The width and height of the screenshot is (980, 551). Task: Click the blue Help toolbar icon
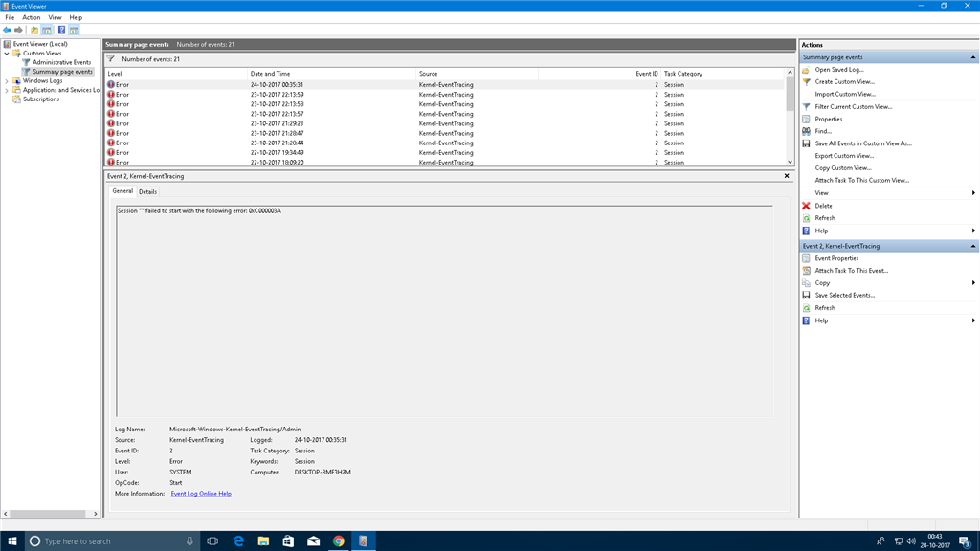(x=61, y=30)
